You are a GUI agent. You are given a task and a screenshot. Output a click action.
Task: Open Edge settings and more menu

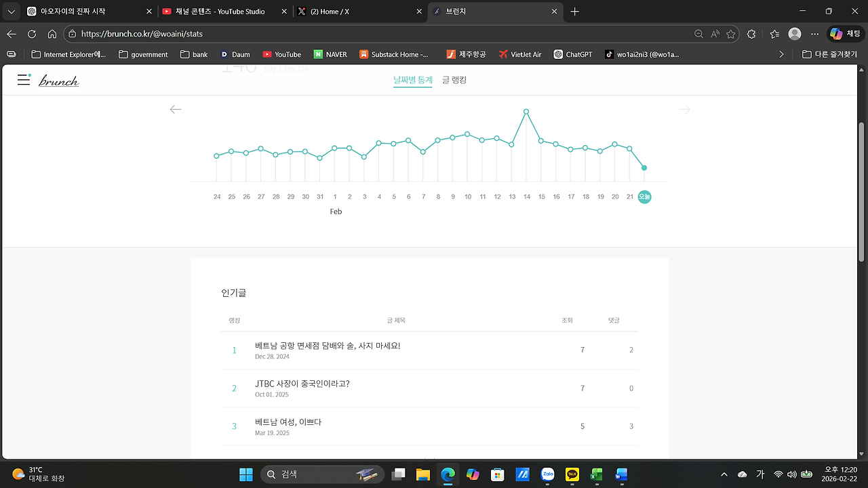(x=815, y=34)
